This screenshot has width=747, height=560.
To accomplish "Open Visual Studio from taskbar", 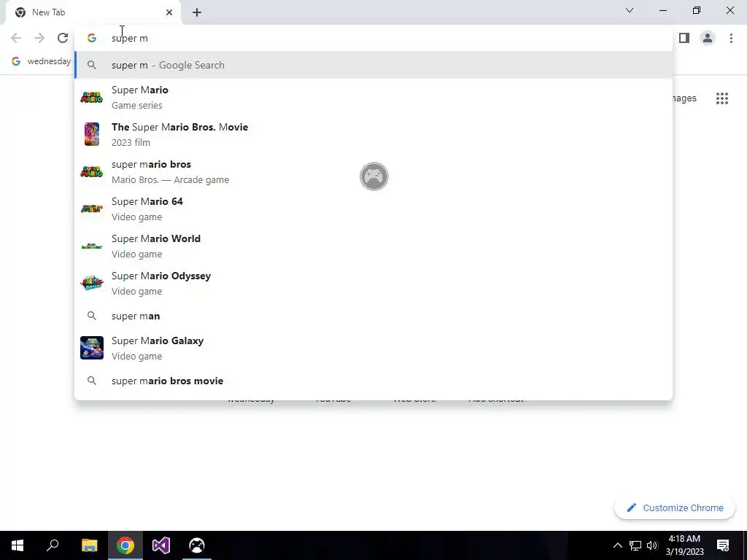I will point(161,545).
